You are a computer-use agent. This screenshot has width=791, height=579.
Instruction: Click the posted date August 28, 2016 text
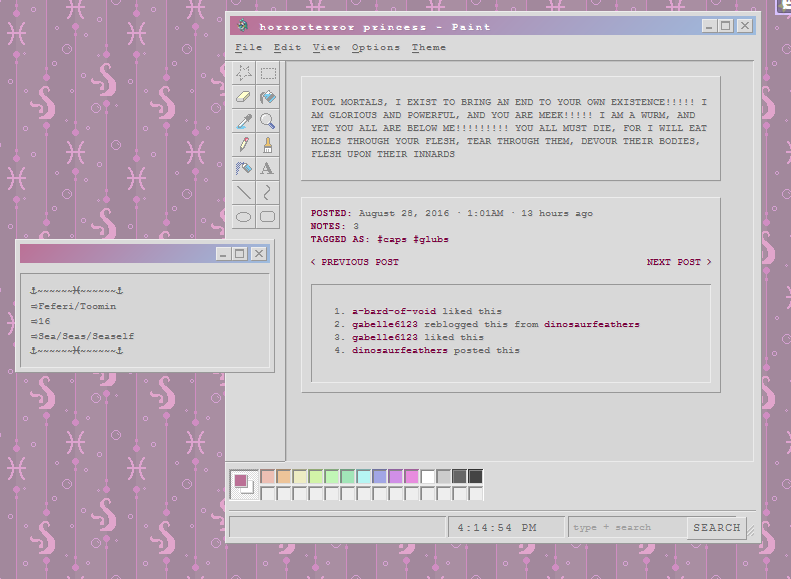click(404, 213)
